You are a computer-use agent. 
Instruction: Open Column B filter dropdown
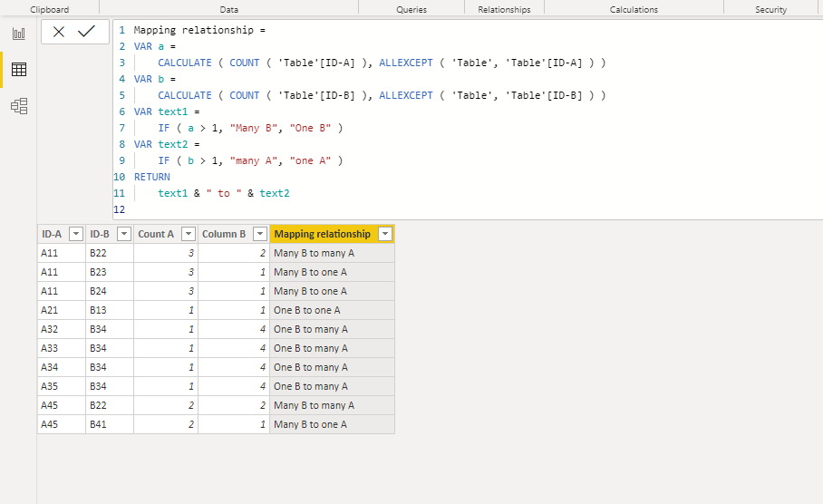point(260,234)
